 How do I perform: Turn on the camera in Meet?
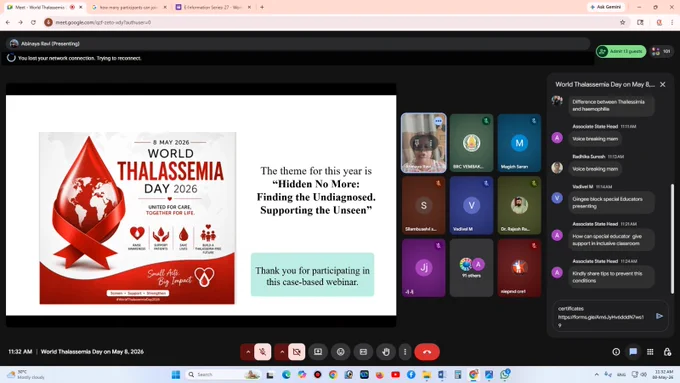coord(297,352)
